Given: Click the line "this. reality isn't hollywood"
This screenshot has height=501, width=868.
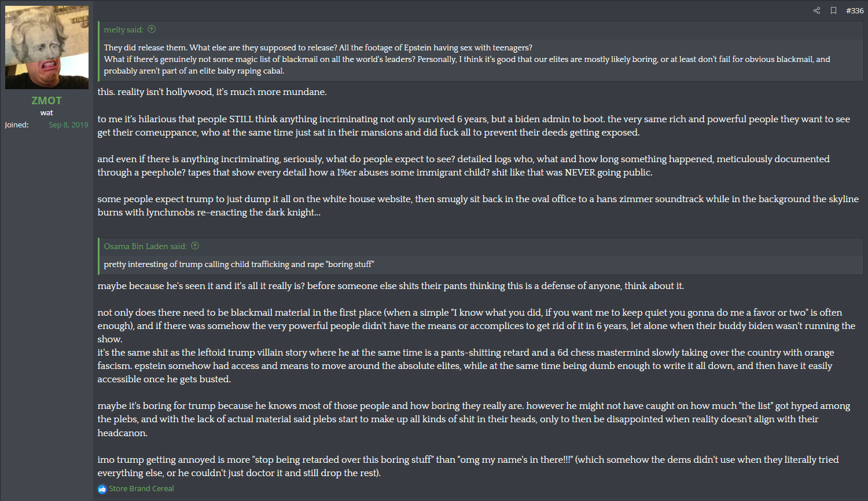Looking at the screenshot, I should (x=212, y=92).
